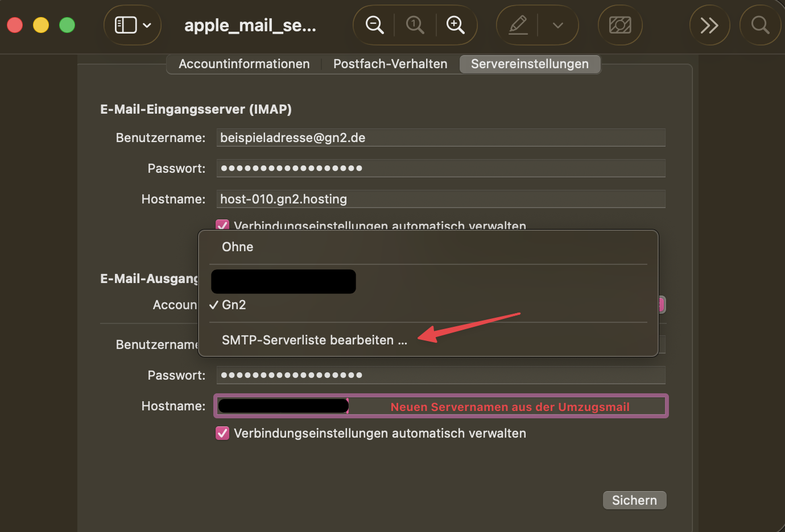Reset zoom to actual size icon
This screenshot has width=785, height=532.
(415, 25)
